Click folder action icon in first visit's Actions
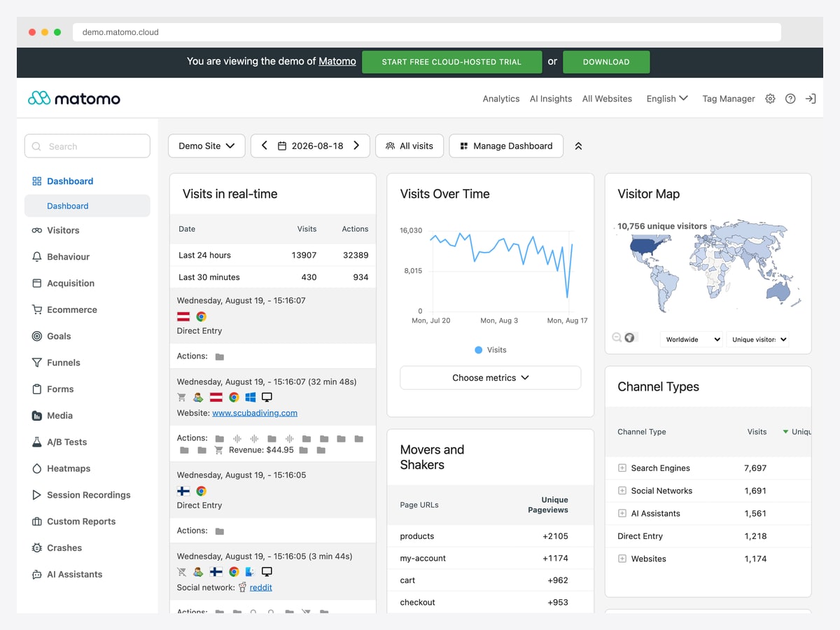This screenshot has width=840, height=630. point(220,356)
